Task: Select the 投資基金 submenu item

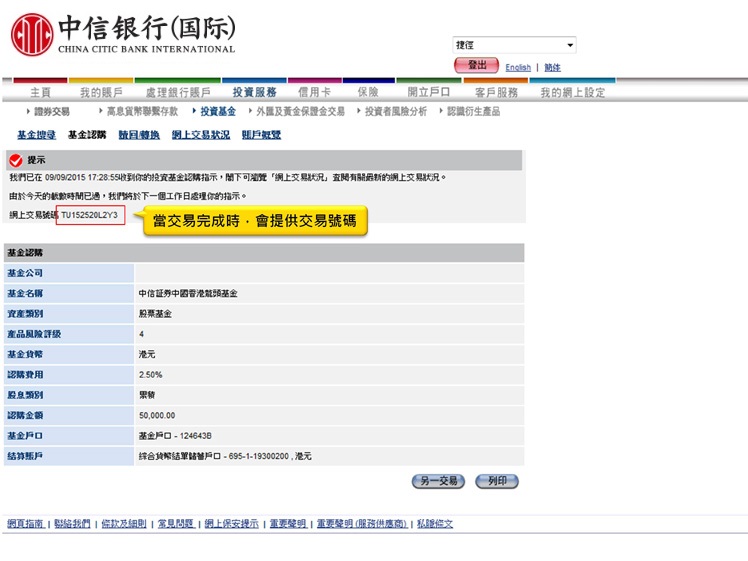Action: tap(218, 112)
